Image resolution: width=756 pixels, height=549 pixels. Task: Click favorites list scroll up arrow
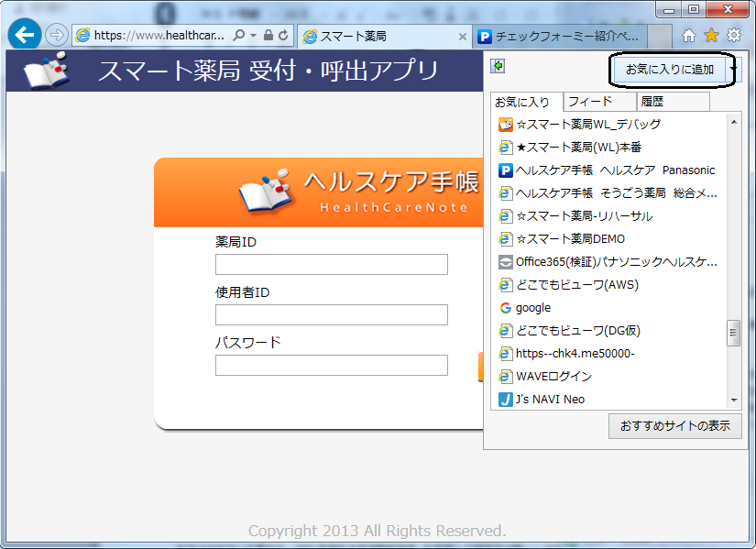click(734, 122)
